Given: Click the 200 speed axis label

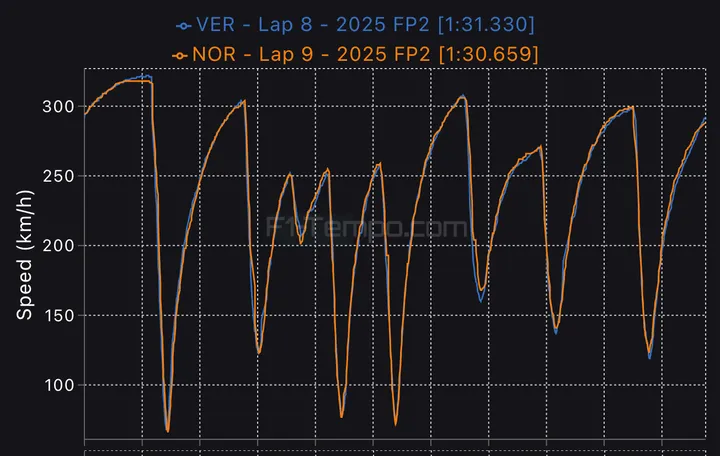Looking at the screenshot, I should pyautogui.click(x=58, y=246).
